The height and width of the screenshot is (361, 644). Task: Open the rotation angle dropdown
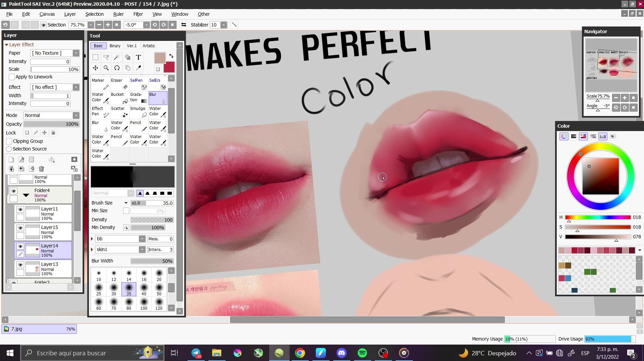[146, 25]
